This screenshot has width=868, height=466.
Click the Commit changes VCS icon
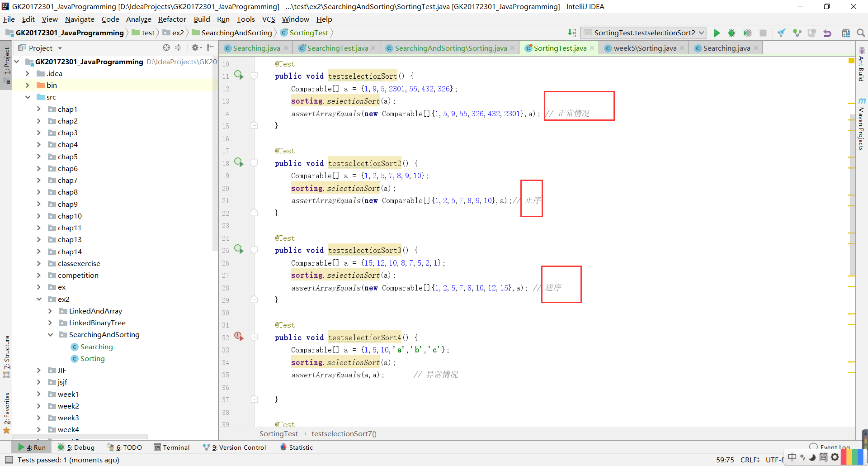point(797,33)
